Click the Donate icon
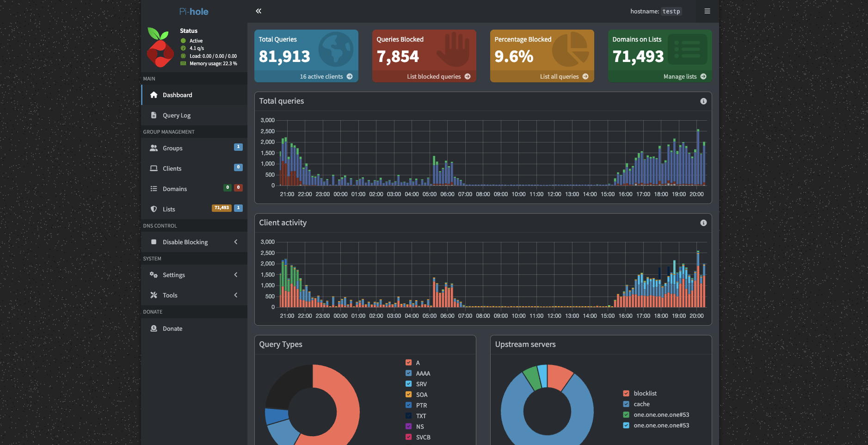This screenshot has height=445, width=868. (x=154, y=328)
